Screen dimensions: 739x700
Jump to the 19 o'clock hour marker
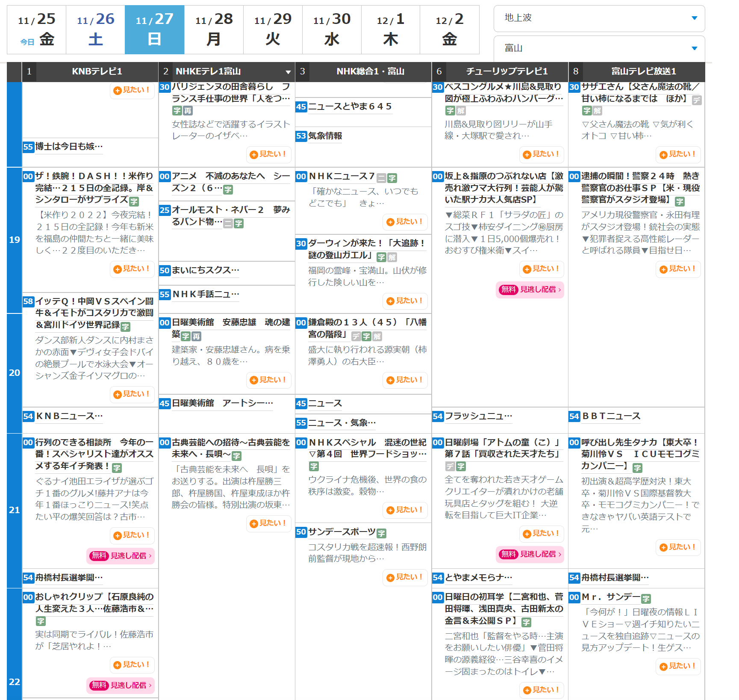[15, 240]
